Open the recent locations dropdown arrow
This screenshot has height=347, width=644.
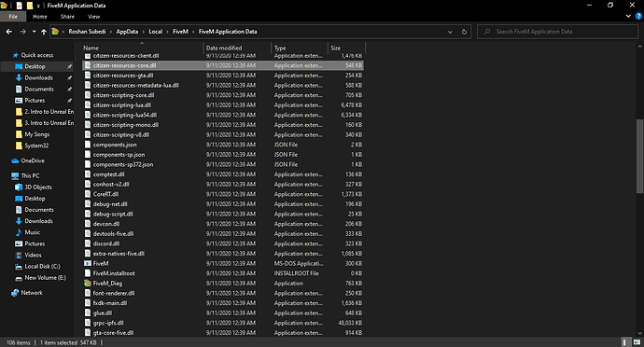click(x=34, y=32)
